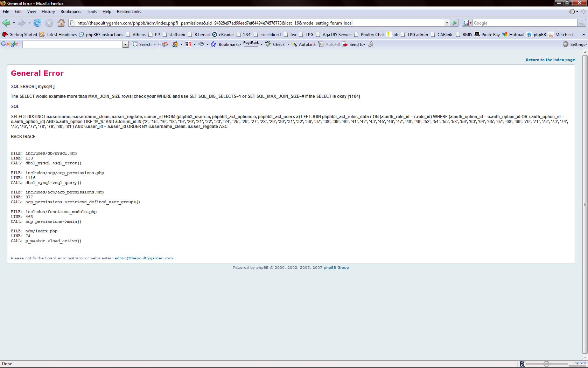Click the Check spelling toolbar button
Screen dimensions: 588x368
275,44
